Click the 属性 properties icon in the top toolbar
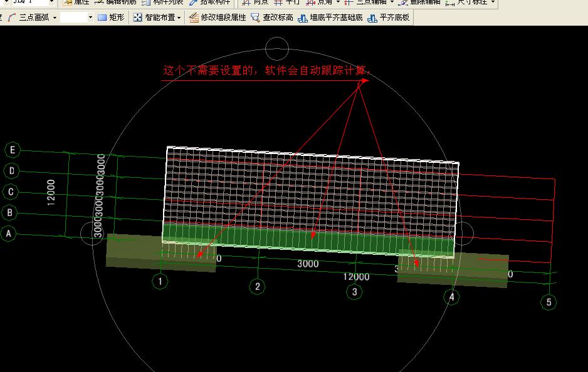The width and height of the screenshot is (588, 372). [68, 3]
